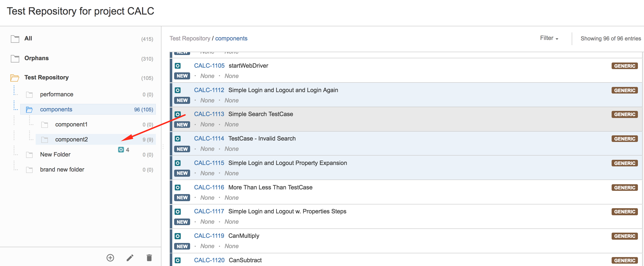This screenshot has height=266, width=644.
Task: Open issue CALC-1113
Action: pos(209,114)
